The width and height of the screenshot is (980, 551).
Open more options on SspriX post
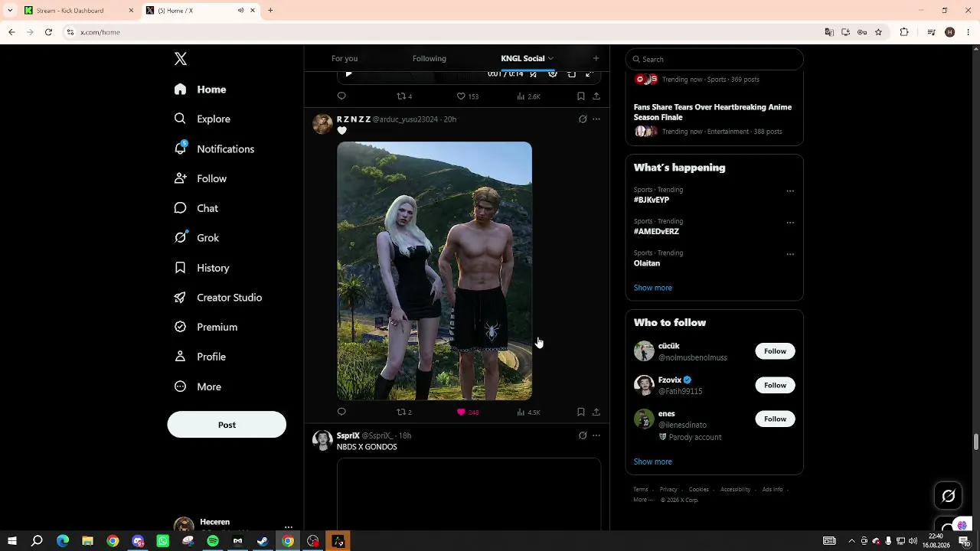596,435
